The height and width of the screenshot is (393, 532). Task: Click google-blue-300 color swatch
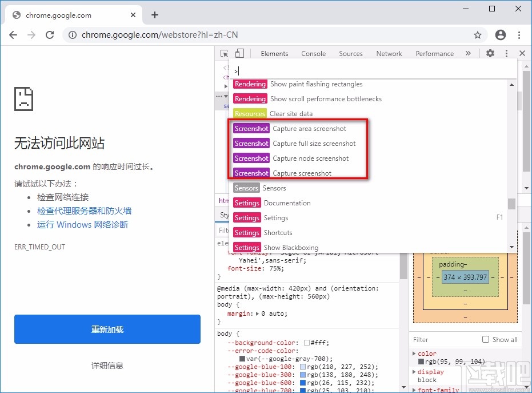point(303,375)
